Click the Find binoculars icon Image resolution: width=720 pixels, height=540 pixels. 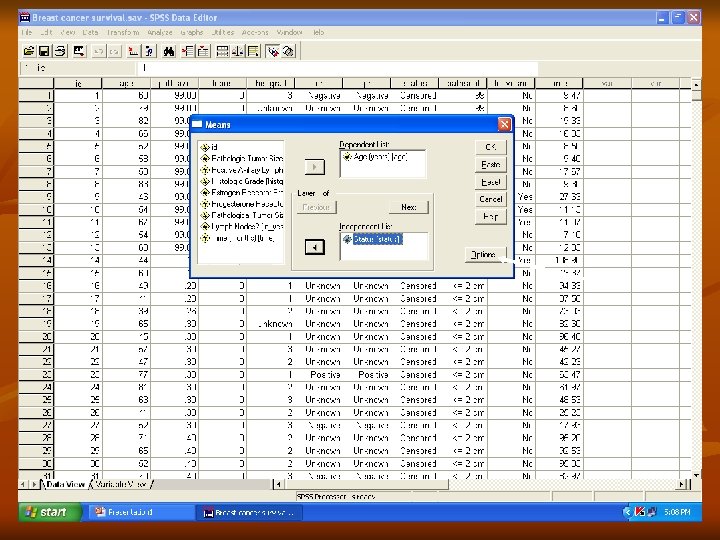click(x=169, y=51)
